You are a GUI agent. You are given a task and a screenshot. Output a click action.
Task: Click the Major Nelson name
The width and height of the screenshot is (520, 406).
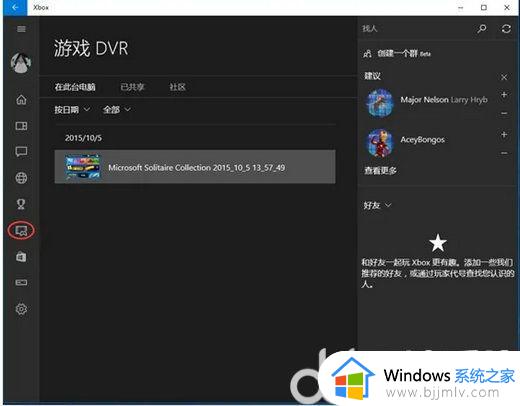(424, 100)
